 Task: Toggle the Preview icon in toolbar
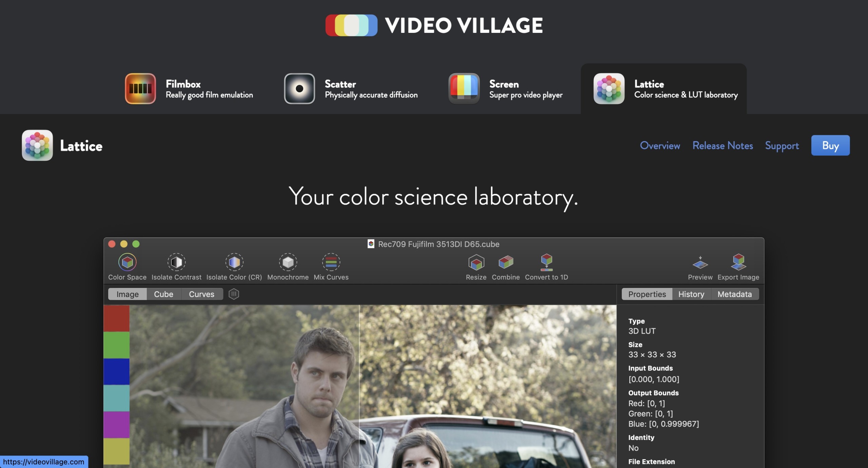700,263
